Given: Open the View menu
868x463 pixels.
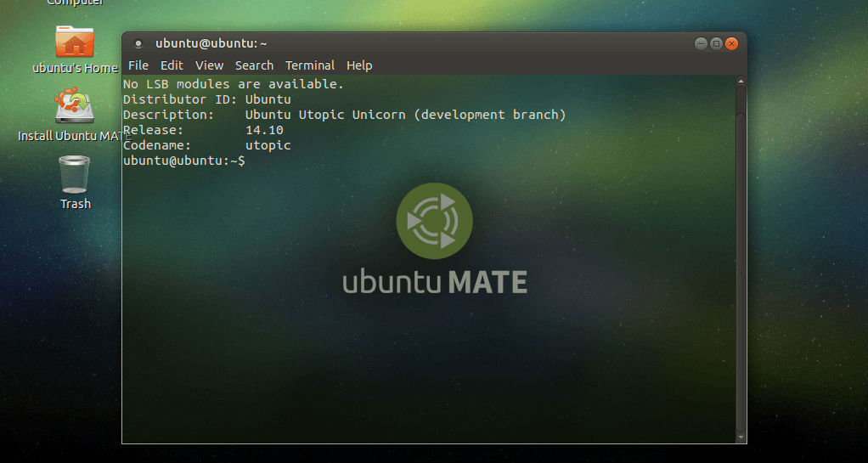Looking at the screenshot, I should [x=209, y=65].
